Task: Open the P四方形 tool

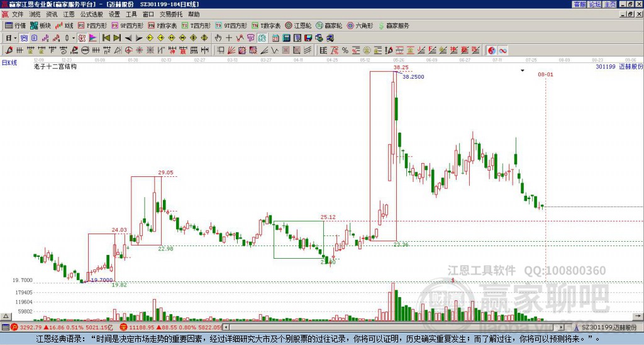Action: [92, 25]
